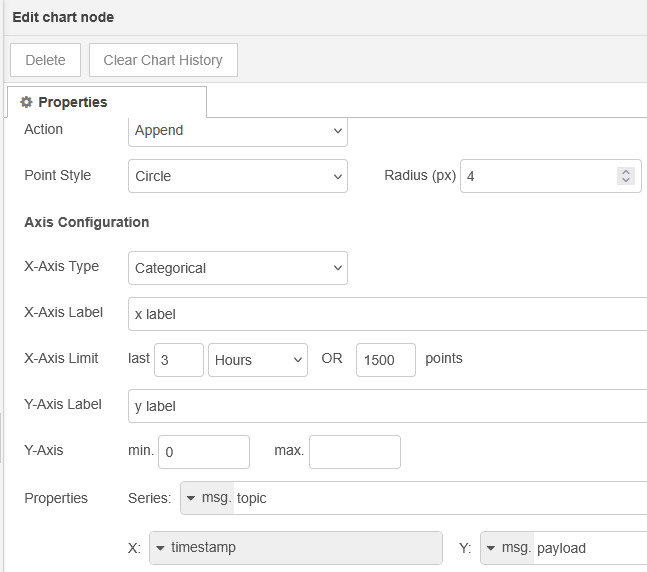647x572 pixels.
Task: Click the Properties gear icon
Action: 26,102
